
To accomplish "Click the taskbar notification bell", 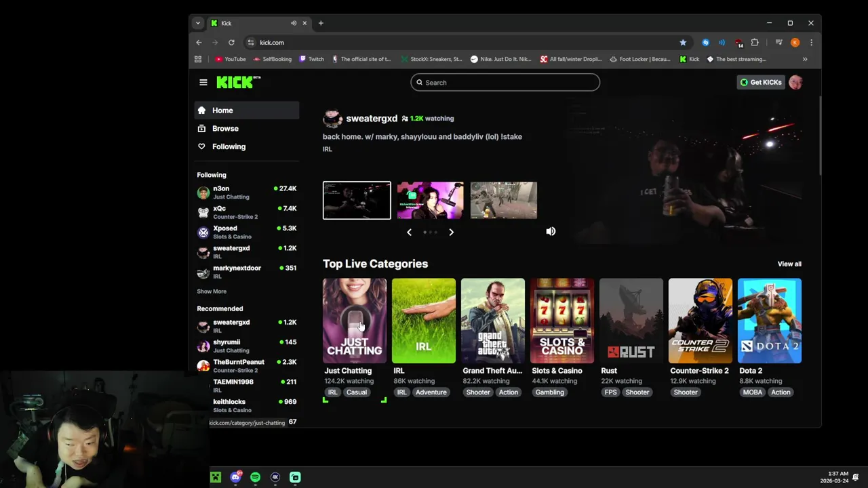I will pos(856,477).
